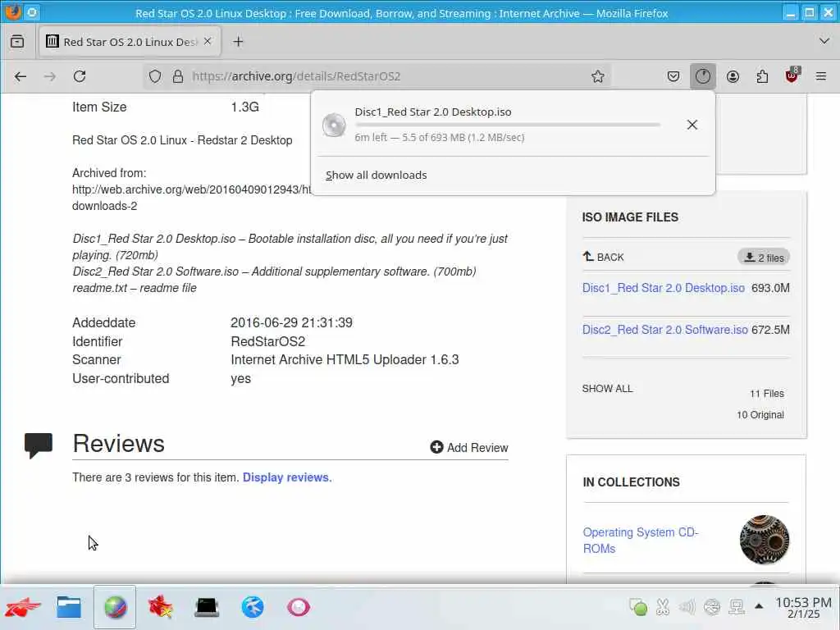Open the blue globe taskbar icon
Viewport: 840px width, 630px height.
tap(253, 608)
